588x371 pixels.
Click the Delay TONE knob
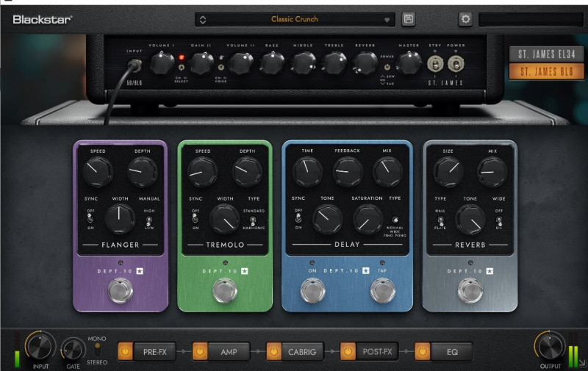327,219
